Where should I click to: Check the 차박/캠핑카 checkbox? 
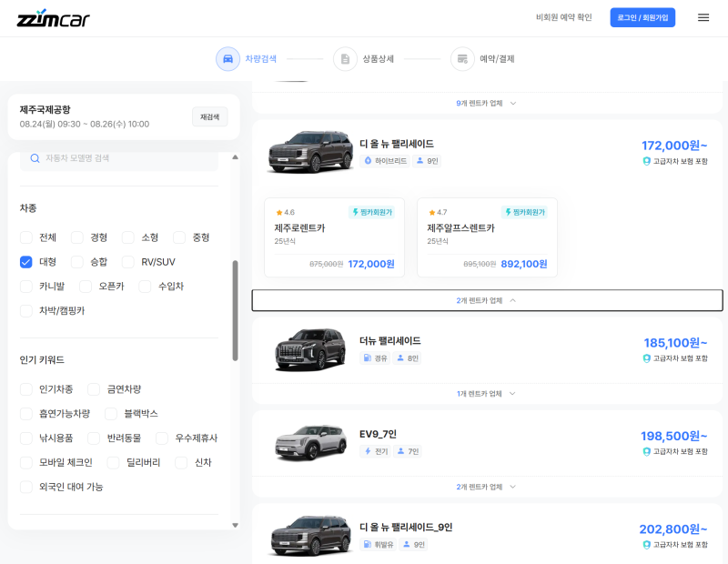pos(26,310)
